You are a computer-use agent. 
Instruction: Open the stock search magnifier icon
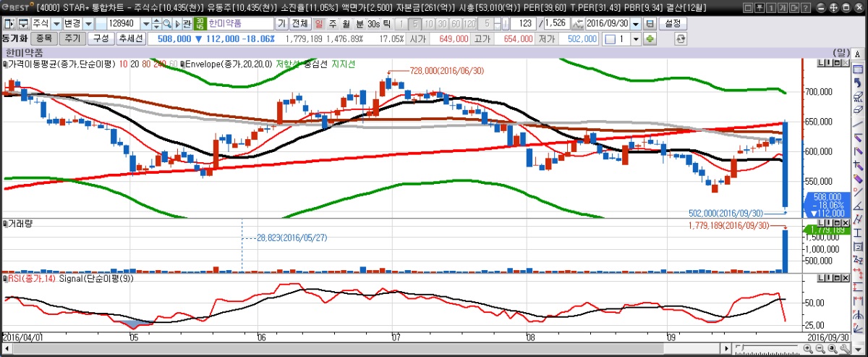(166, 23)
